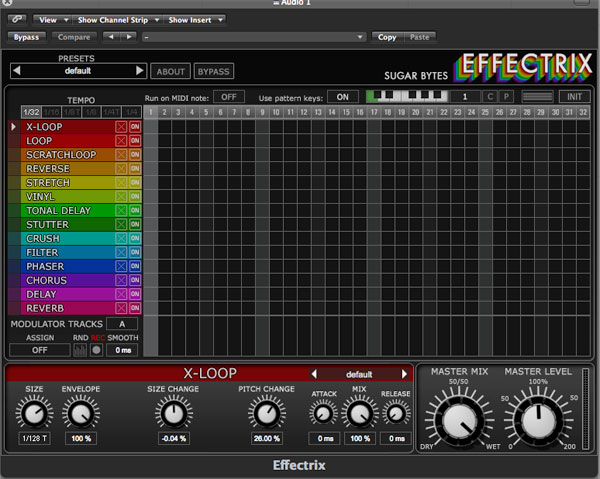Click the PITCH CHANGE knob
Viewport: 600px width, 479px height.
267,414
